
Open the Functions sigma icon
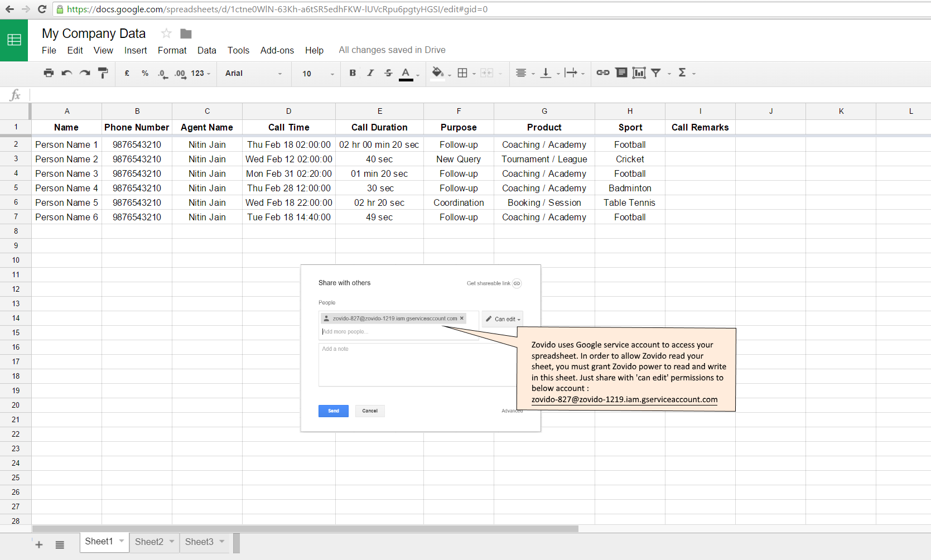tap(682, 73)
